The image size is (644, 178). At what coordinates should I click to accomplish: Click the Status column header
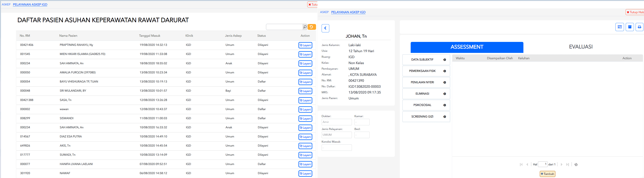tap(262, 36)
